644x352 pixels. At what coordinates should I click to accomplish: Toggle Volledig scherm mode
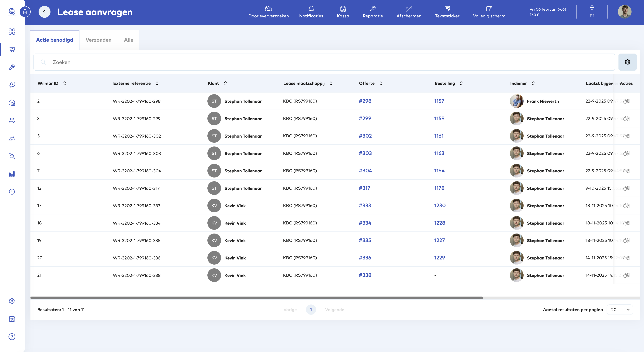489,9
